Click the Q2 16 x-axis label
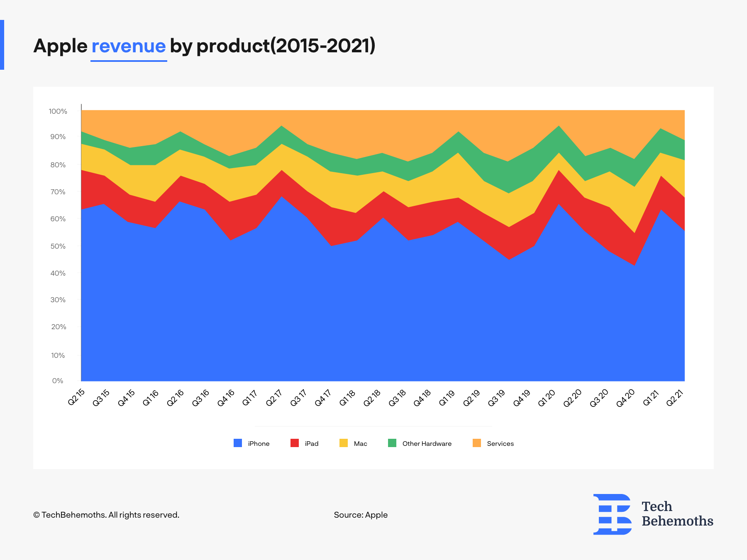This screenshot has height=560, width=747. (176, 397)
